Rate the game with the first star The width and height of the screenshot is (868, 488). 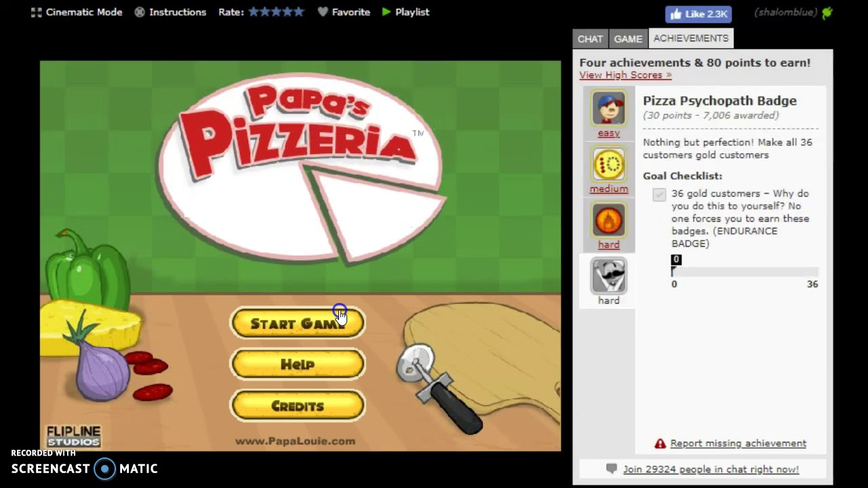click(254, 12)
